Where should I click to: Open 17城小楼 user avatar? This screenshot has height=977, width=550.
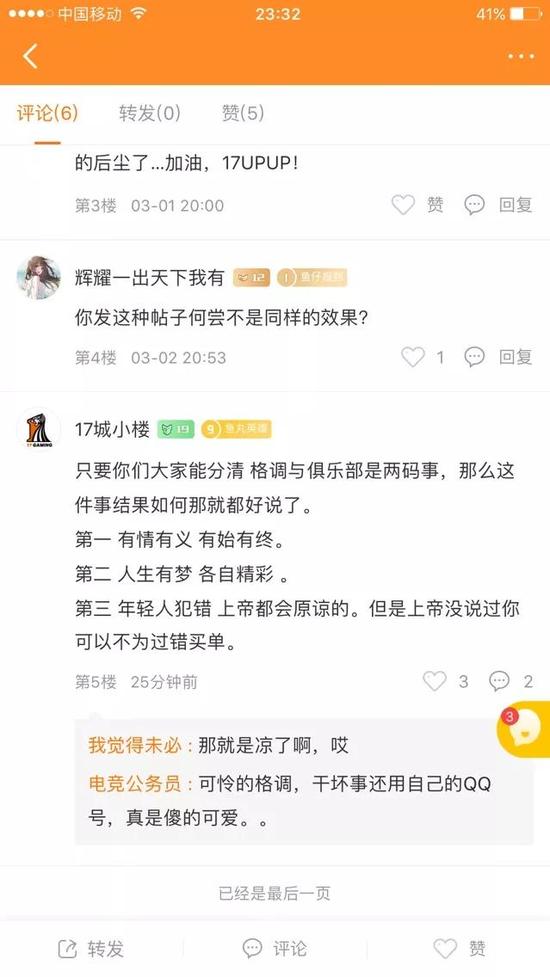pos(39,430)
